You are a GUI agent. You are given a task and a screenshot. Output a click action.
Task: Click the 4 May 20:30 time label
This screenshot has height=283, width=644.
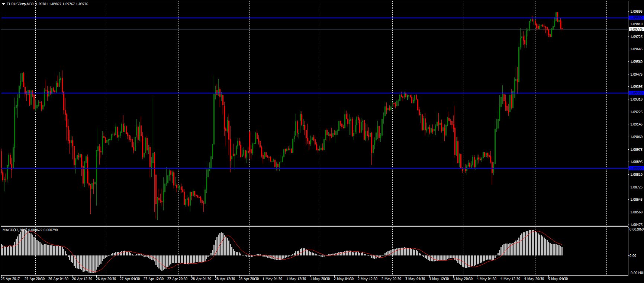pos(534,279)
